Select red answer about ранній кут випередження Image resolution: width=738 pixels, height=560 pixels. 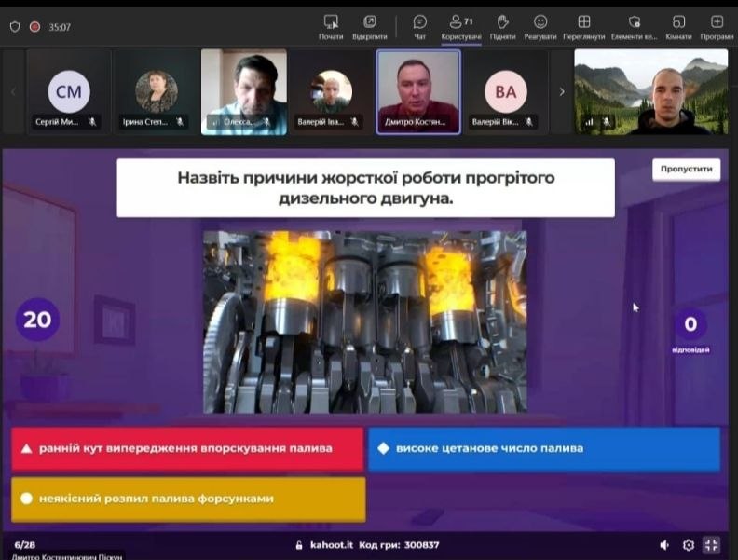[x=187, y=449]
